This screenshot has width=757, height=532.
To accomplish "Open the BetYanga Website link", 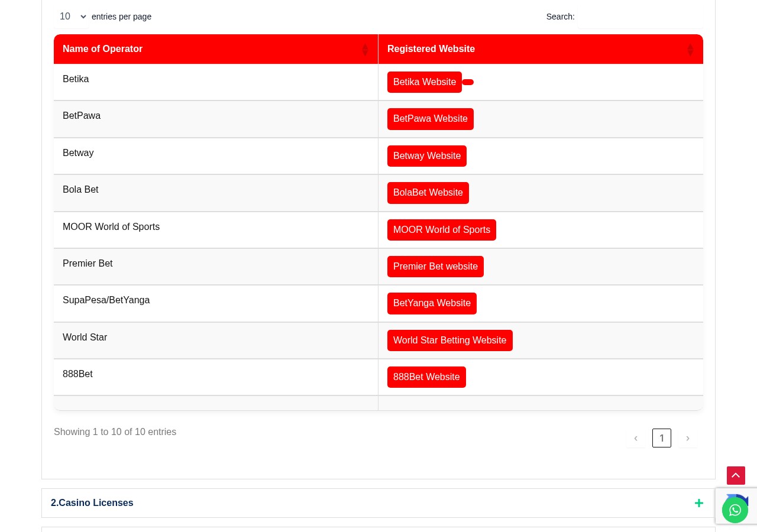I will pyautogui.click(x=432, y=303).
